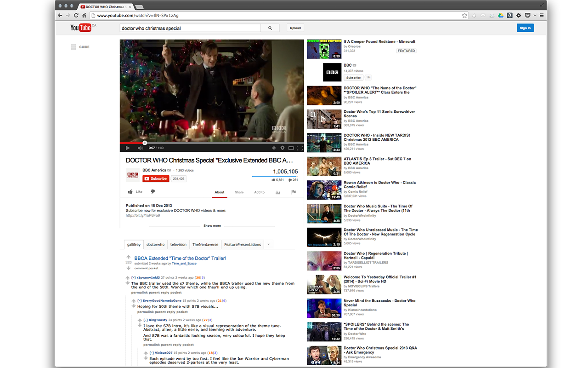Click the YouTube logo
The image size is (588, 368).
tap(81, 28)
